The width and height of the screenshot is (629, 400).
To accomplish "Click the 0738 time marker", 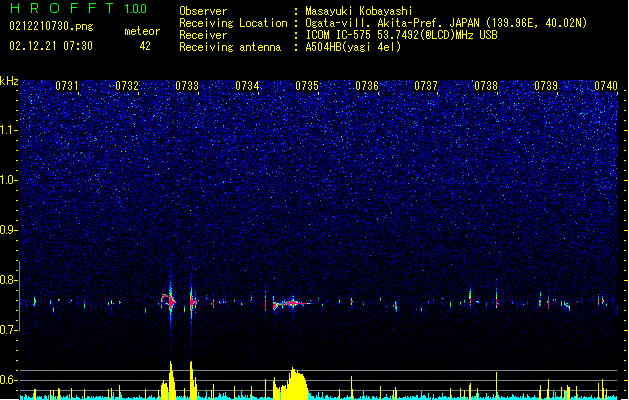I will coord(486,86).
